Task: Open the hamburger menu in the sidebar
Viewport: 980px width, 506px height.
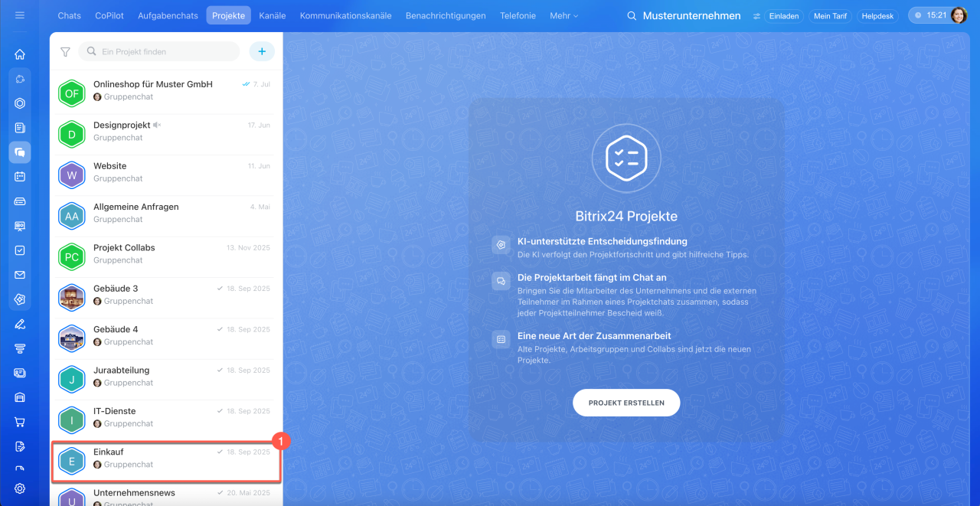Action: [x=20, y=15]
